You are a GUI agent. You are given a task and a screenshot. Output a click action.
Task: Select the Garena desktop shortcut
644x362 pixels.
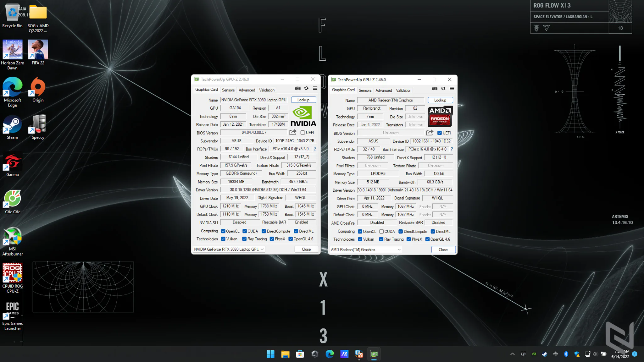pyautogui.click(x=13, y=165)
